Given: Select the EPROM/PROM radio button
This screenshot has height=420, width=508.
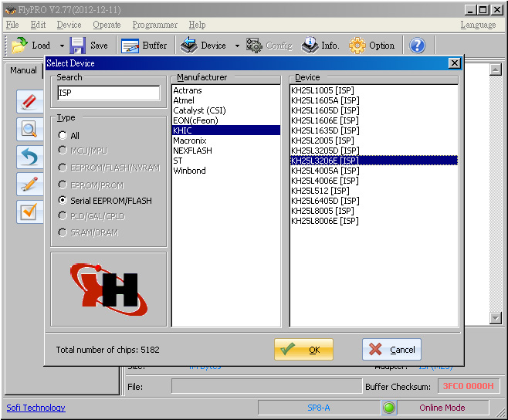Looking at the screenshot, I should [x=63, y=185].
